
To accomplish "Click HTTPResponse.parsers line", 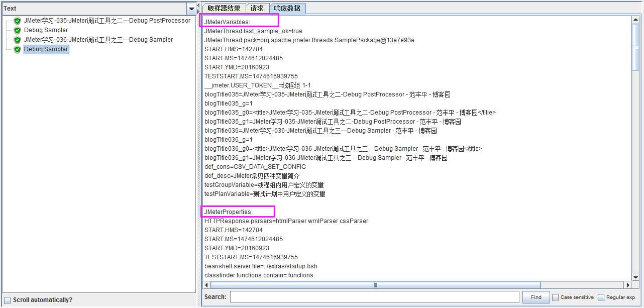I will (x=286, y=221).
